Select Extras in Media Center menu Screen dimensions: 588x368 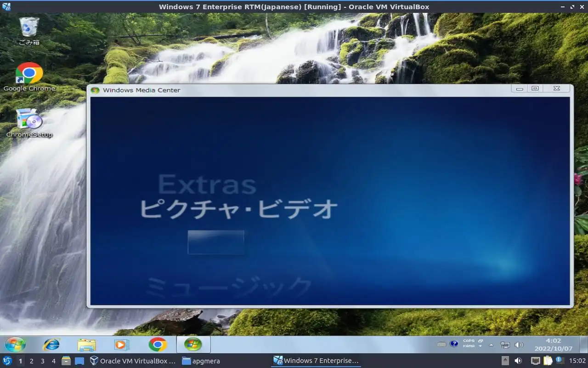[x=207, y=184]
